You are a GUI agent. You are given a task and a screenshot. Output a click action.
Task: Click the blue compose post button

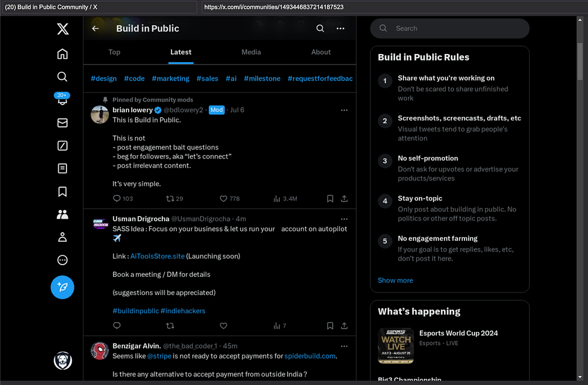point(62,287)
